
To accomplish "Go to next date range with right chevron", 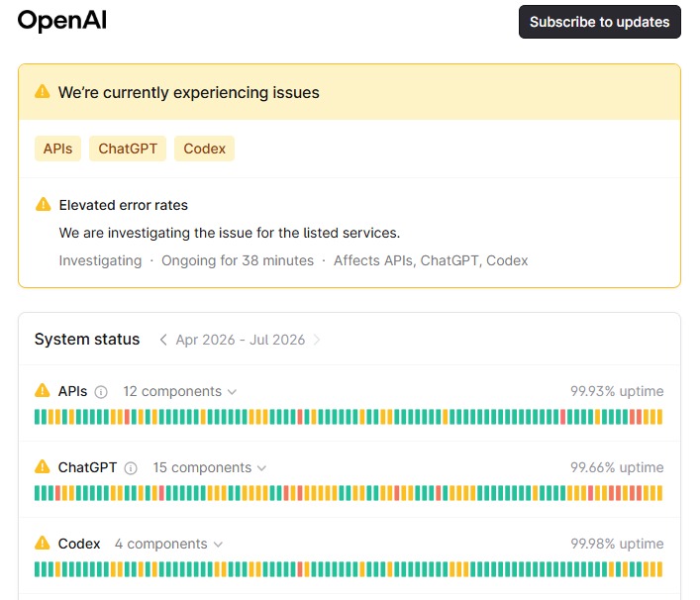I will pos(317,340).
